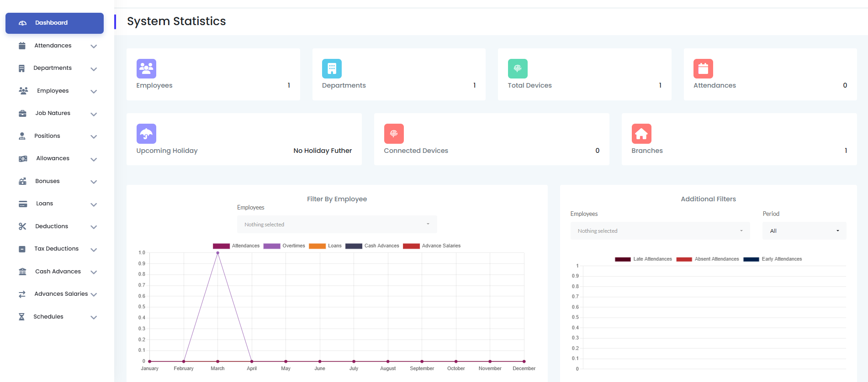The width and height of the screenshot is (868, 382).
Task: Click the Job Natures sidebar link
Action: 53,113
